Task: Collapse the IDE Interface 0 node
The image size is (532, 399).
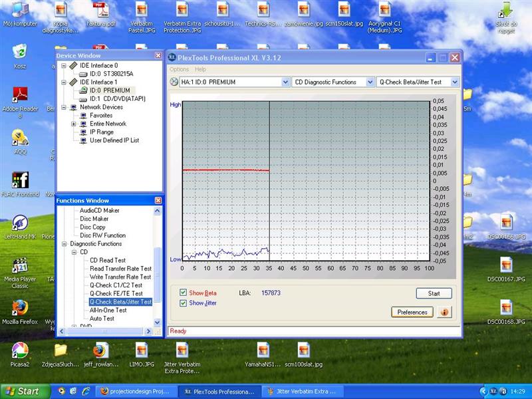Action: click(64, 65)
